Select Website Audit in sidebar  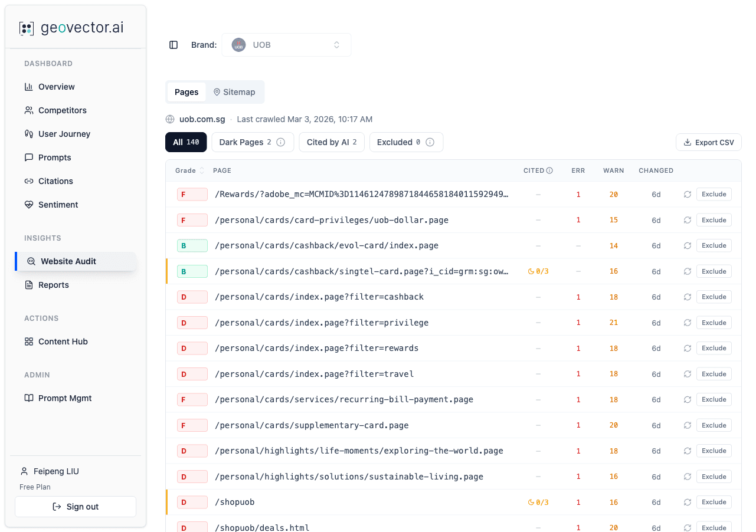pyautogui.click(x=76, y=261)
